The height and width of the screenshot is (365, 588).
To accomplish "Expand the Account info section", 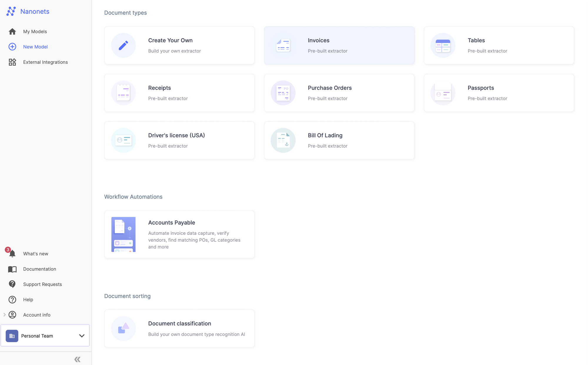I will pos(4,314).
